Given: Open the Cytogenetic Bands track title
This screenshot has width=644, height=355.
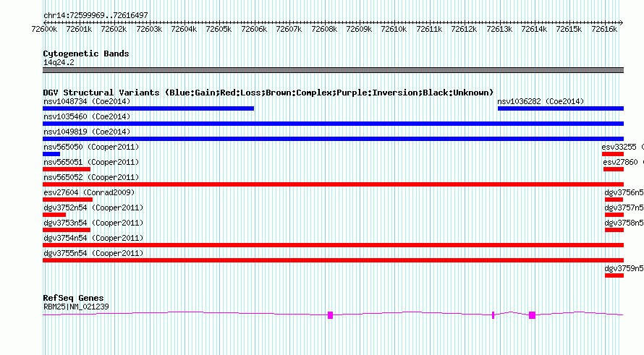Looking at the screenshot, I should [x=86, y=54].
